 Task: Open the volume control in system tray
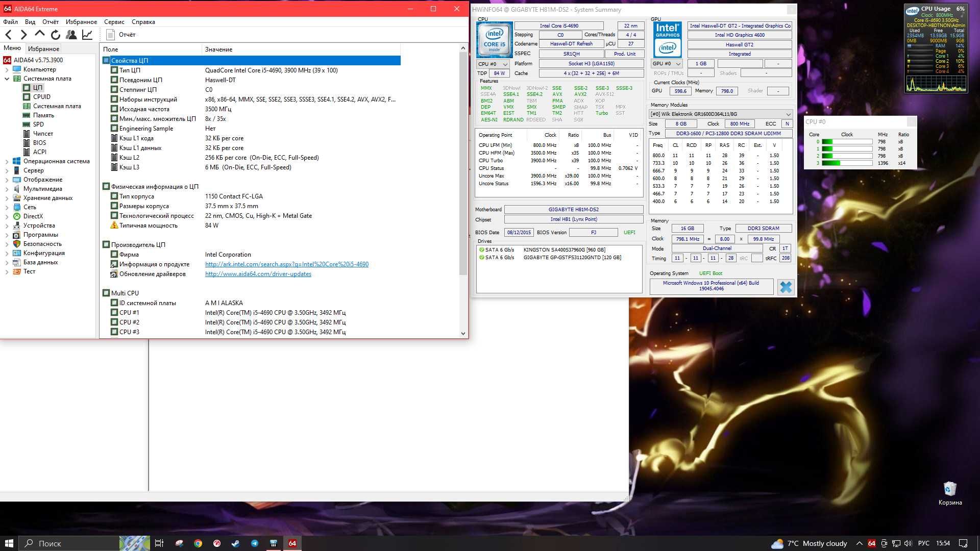(908, 543)
